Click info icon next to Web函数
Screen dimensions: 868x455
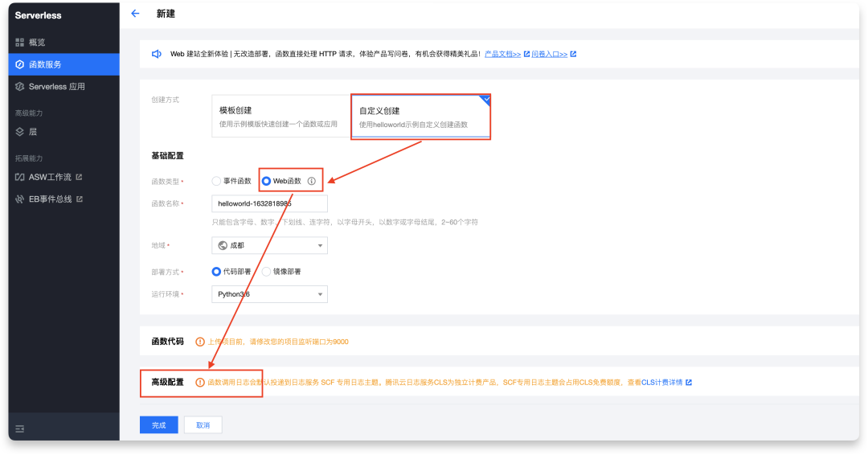312,181
